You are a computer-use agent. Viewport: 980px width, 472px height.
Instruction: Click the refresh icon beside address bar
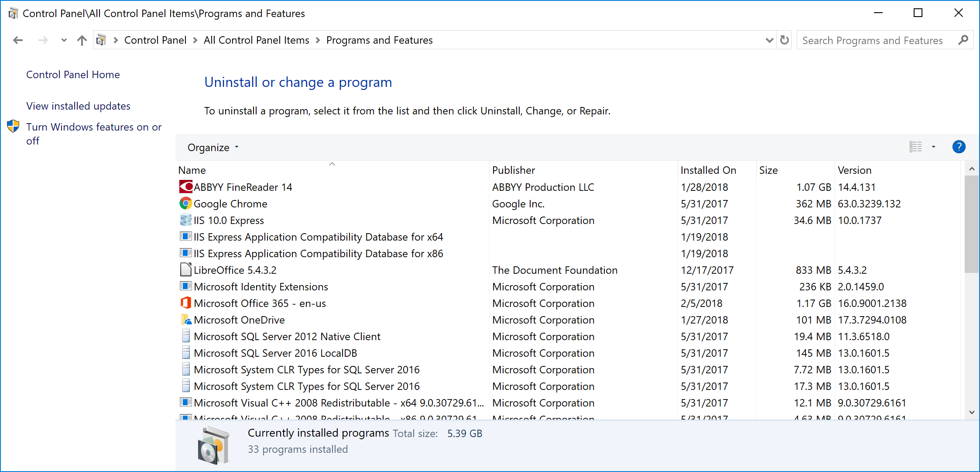pos(785,40)
